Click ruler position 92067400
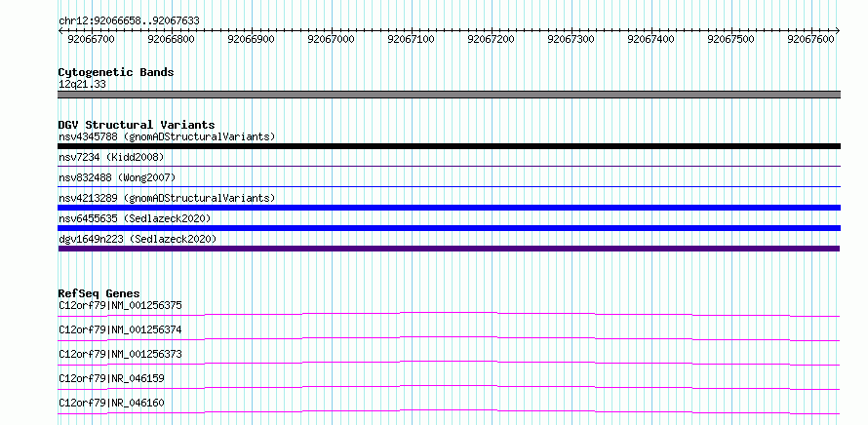 (651, 39)
